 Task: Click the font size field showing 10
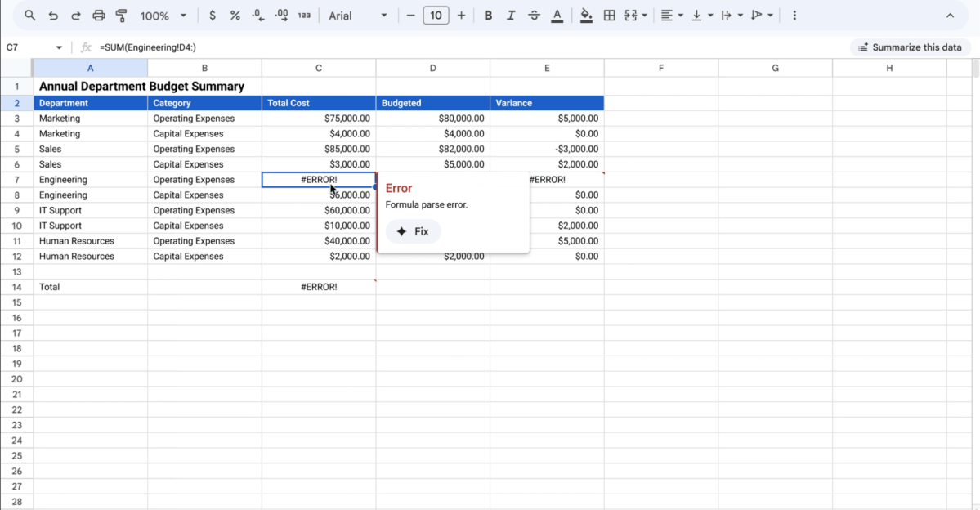click(x=436, y=15)
